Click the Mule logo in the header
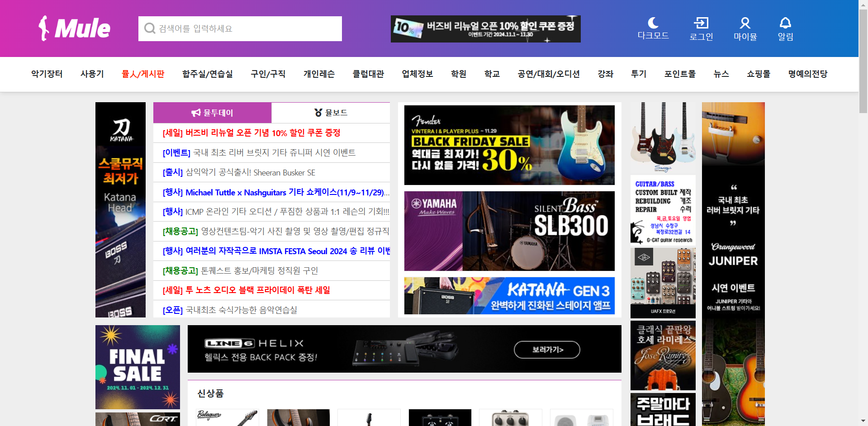Screen dimensions: 868x426 [x=74, y=28]
